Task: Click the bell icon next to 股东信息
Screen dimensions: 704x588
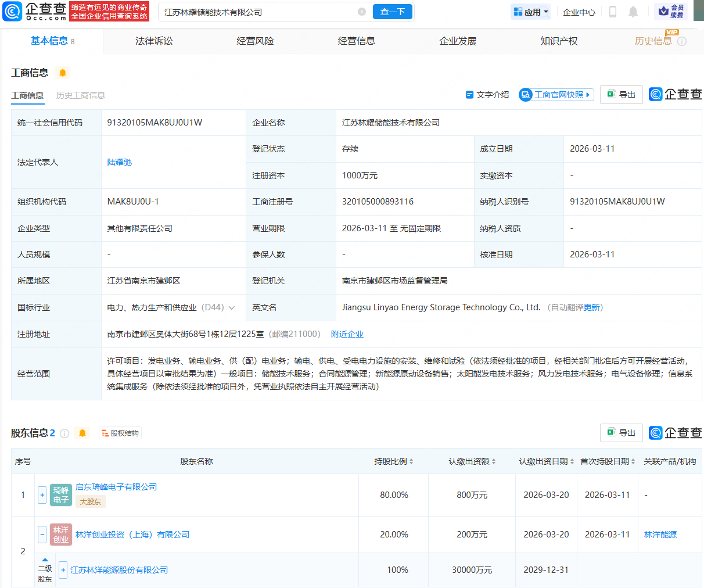Action: 82,432
